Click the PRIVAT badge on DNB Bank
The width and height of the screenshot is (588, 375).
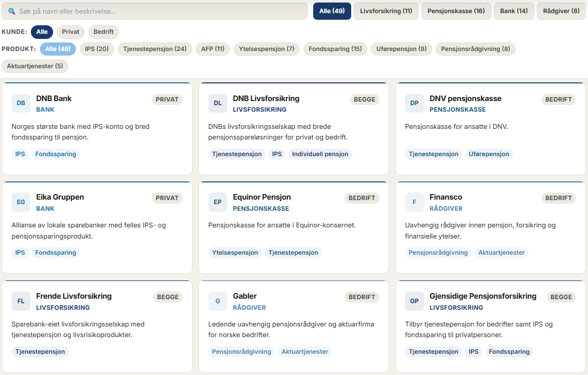[167, 99]
